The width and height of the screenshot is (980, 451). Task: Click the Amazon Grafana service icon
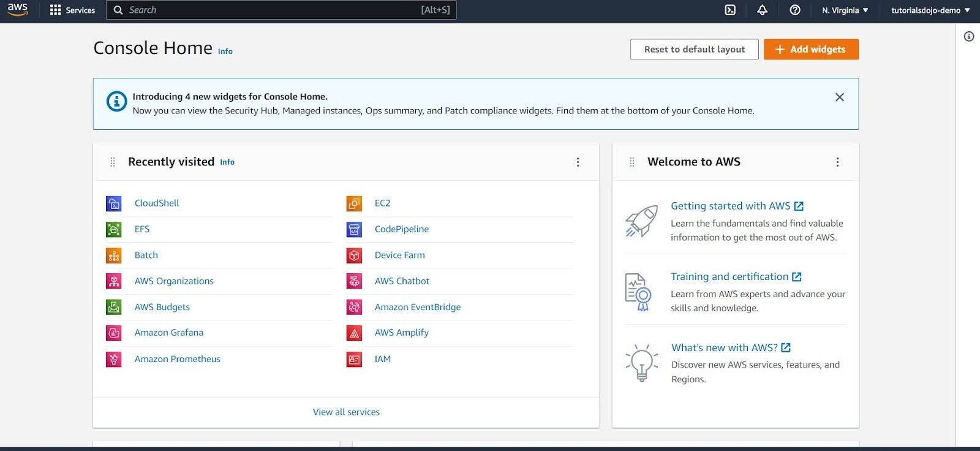(114, 333)
